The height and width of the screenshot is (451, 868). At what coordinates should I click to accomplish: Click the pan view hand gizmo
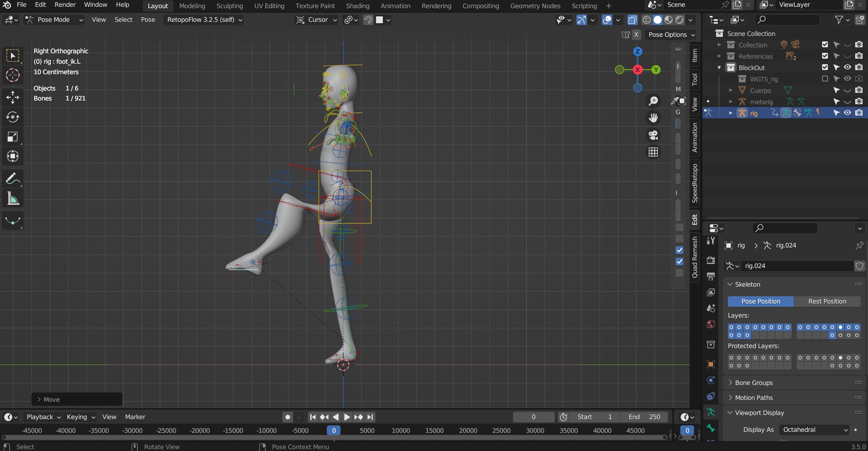(x=653, y=118)
